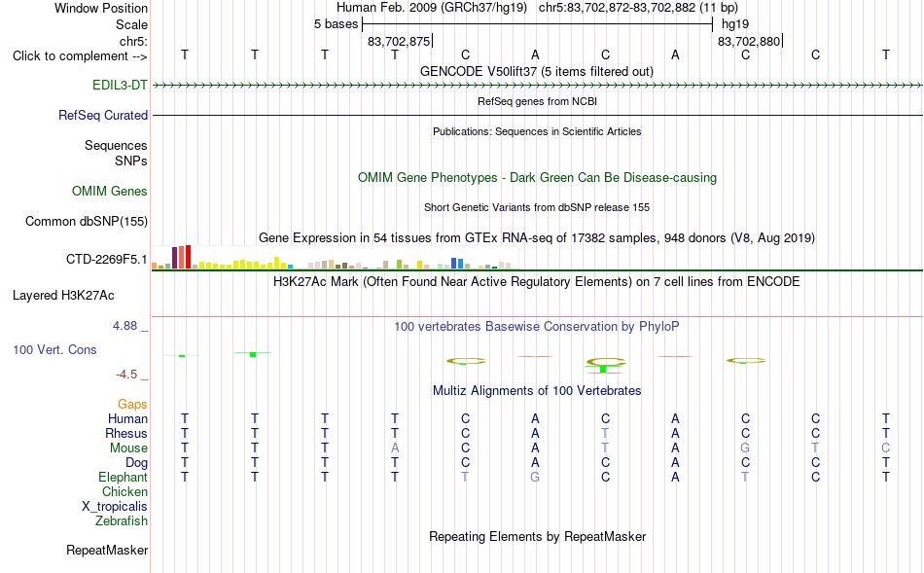
Task: Select the 100 Vert. Cons track label
Action: (x=54, y=349)
